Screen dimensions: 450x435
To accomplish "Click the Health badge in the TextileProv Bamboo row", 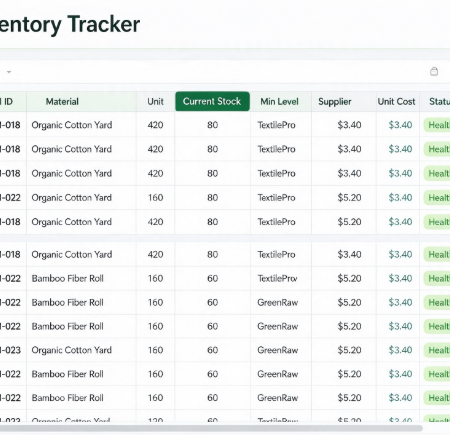I will click(437, 278).
